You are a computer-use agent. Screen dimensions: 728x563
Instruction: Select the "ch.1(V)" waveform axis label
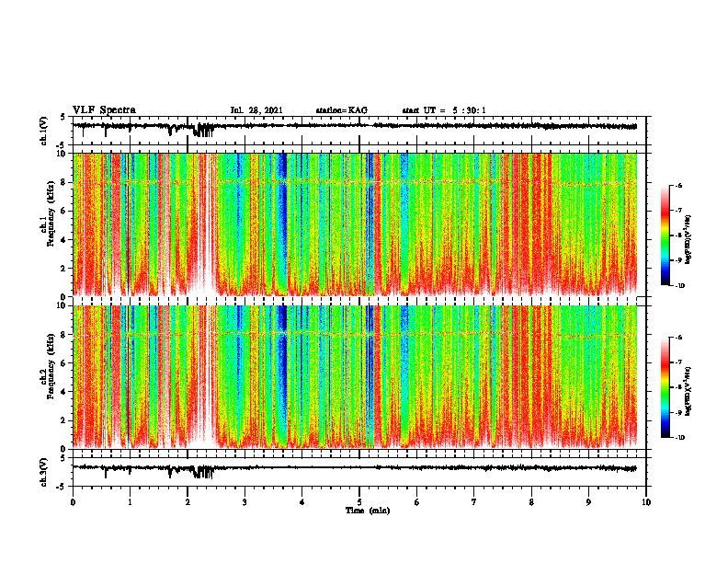44,131
